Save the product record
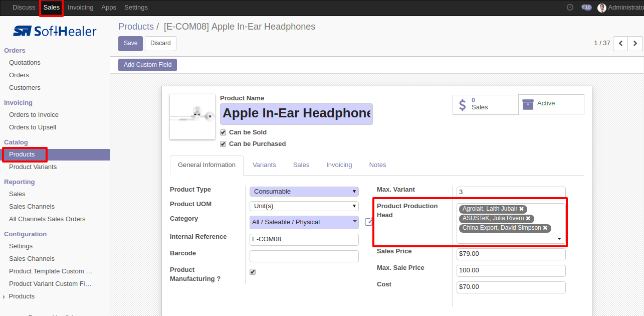The image size is (644, 316). tap(130, 44)
